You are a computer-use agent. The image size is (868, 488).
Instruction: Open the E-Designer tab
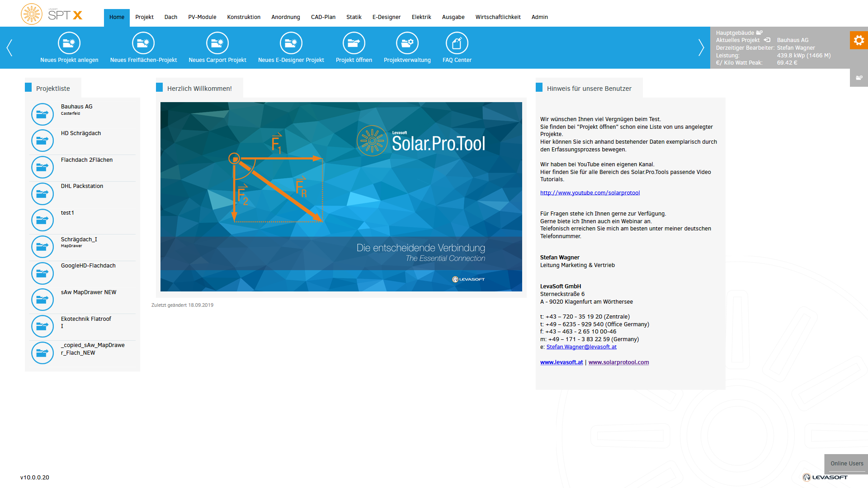387,17
